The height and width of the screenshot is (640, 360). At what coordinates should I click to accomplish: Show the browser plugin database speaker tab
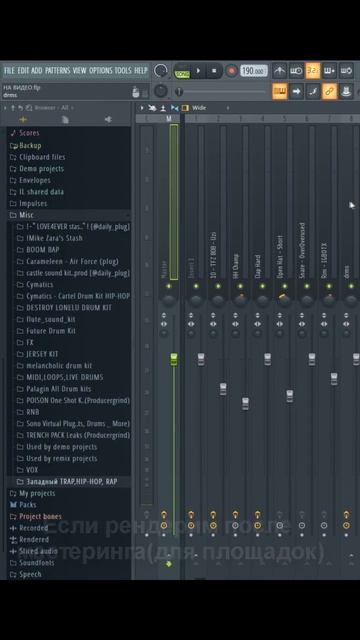pos(108,119)
